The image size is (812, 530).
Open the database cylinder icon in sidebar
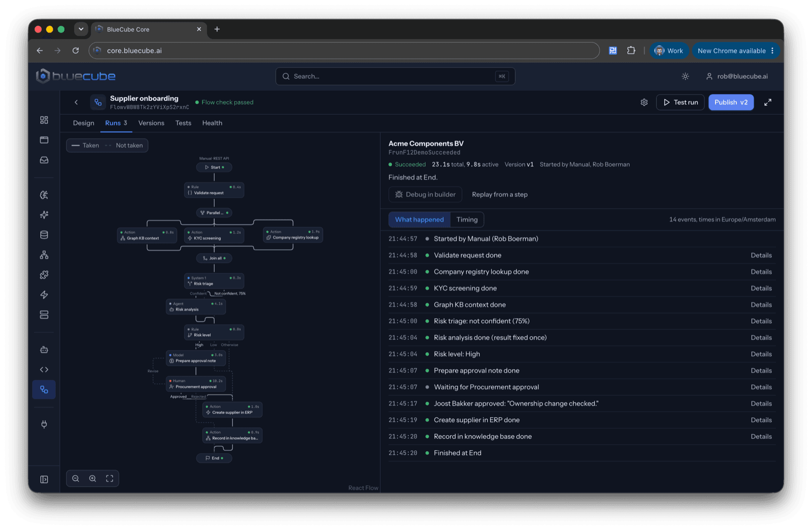coord(44,235)
